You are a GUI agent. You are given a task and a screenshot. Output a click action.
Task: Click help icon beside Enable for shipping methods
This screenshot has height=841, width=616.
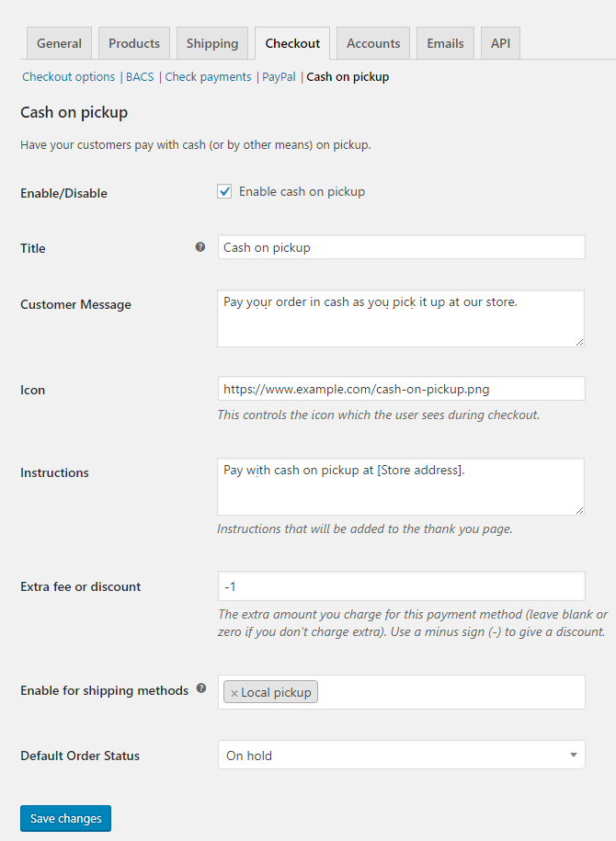201,688
